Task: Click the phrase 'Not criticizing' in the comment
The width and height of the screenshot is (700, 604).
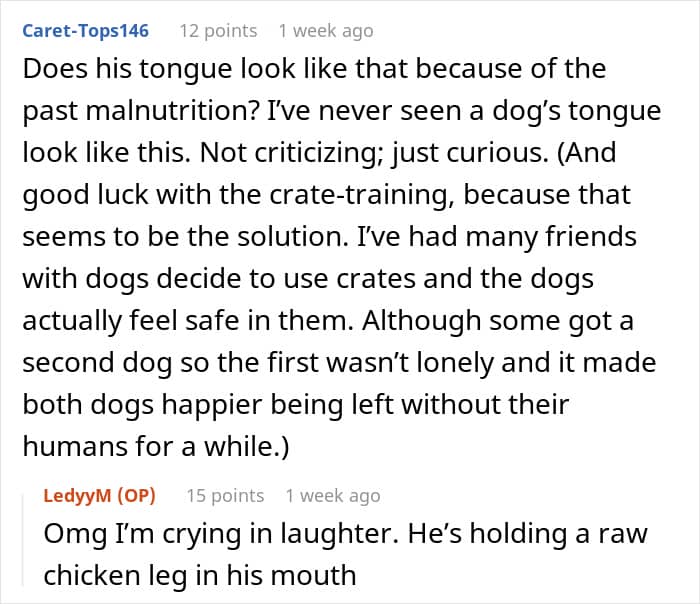Action: point(292,153)
